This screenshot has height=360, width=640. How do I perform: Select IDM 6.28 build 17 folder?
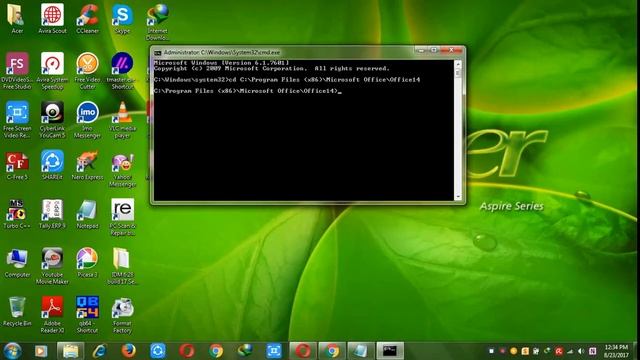coord(122,266)
